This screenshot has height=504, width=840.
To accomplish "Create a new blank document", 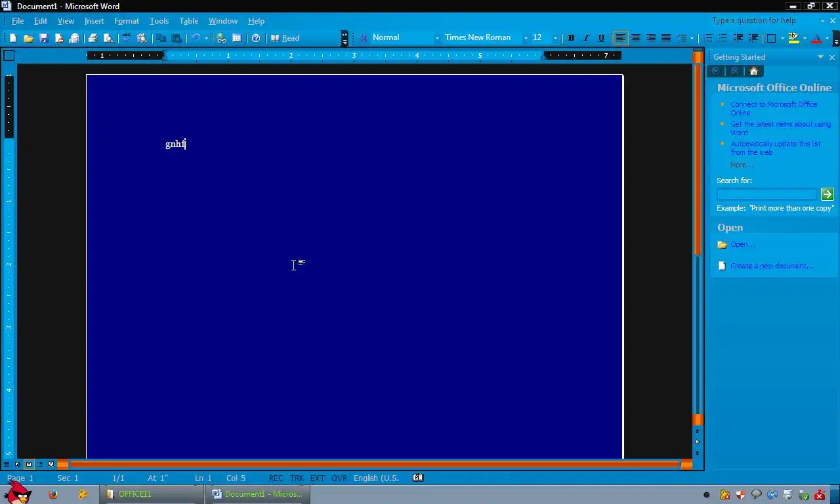I will click(12, 38).
